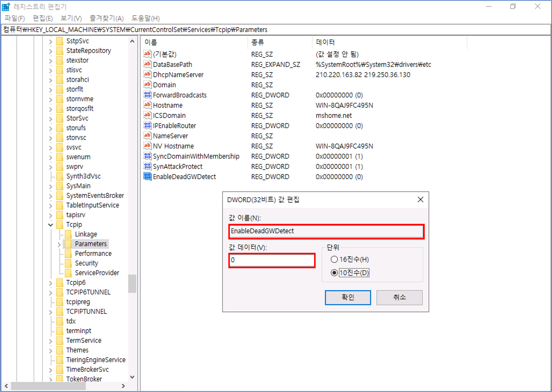
Task: Select the 16진수(H) hexadecimal radio button
Action: 334,260
